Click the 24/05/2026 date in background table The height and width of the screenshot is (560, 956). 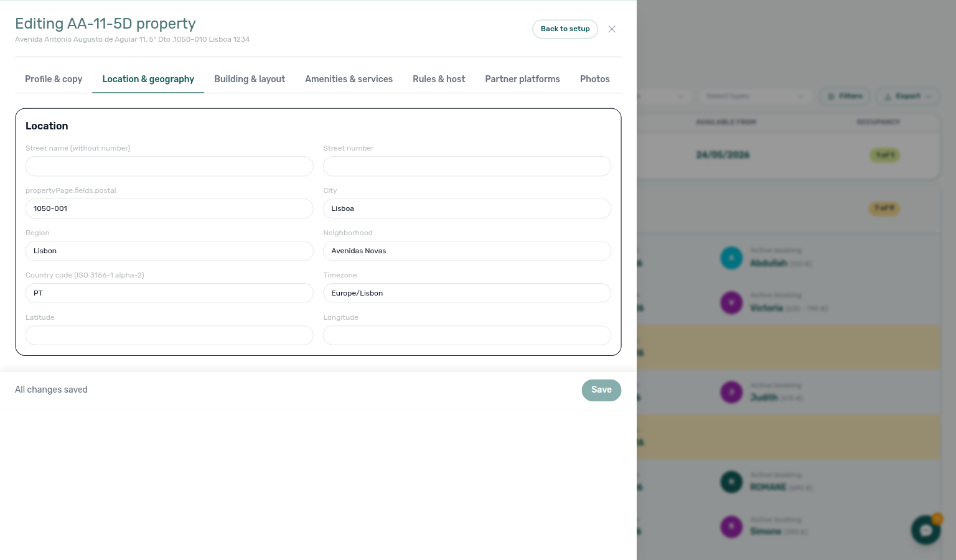(x=723, y=155)
